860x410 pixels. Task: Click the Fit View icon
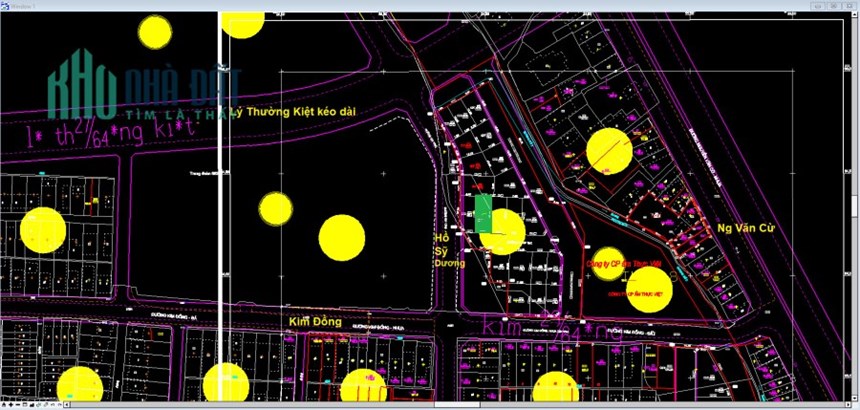click(32, 405)
